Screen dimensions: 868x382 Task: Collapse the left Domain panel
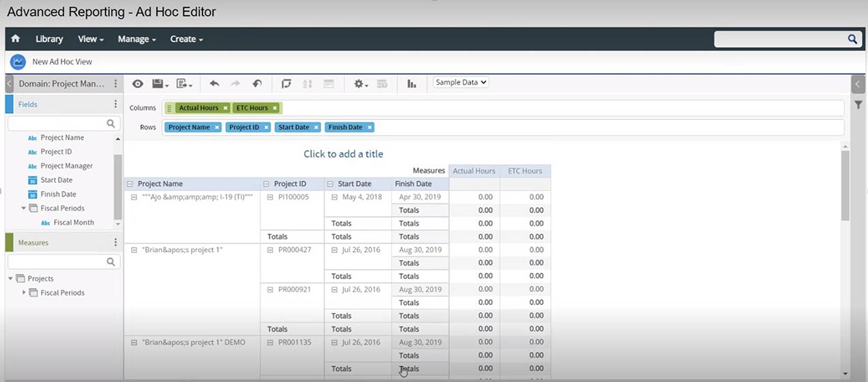coord(10,84)
